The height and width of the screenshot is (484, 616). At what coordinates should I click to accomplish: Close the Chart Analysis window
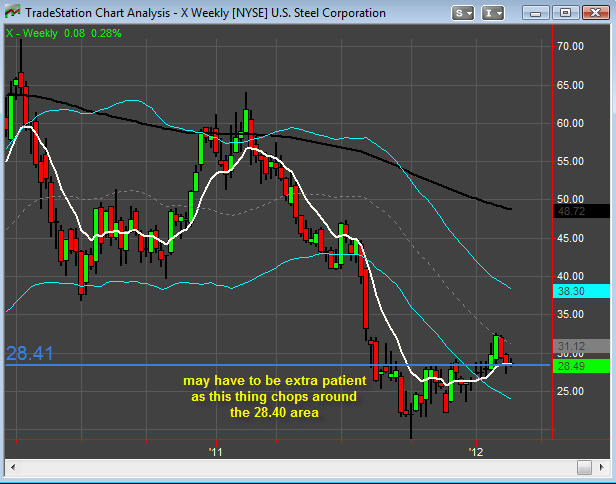[595, 13]
